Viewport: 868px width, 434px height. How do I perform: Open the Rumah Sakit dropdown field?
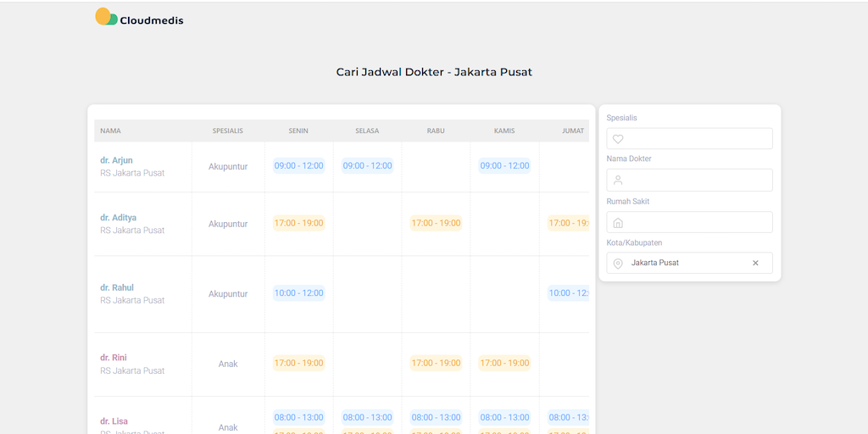click(x=695, y=223)
